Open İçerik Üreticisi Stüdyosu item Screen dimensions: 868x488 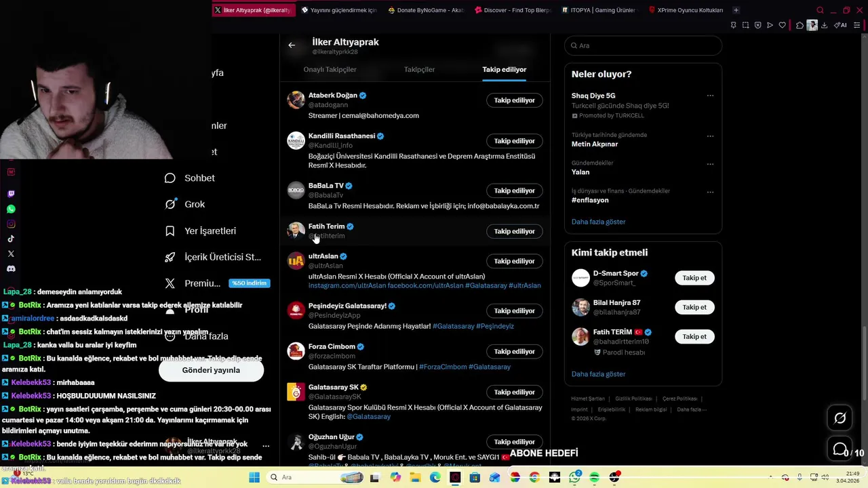[213, 257]
